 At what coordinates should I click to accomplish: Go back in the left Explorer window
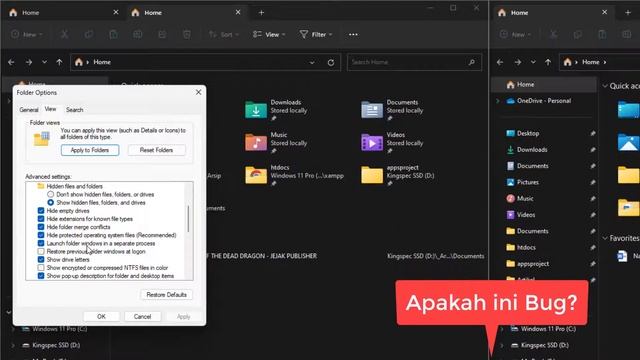[x=11, y=62]
